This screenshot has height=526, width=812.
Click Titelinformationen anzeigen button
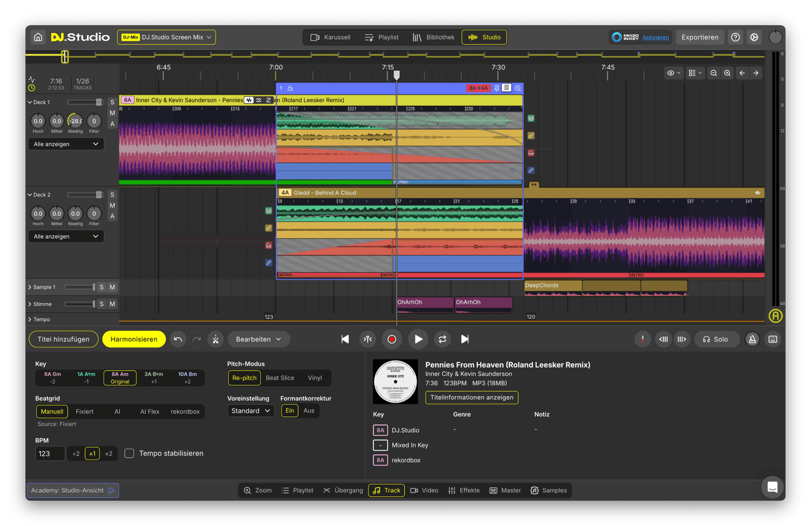[x=472, y=397]
